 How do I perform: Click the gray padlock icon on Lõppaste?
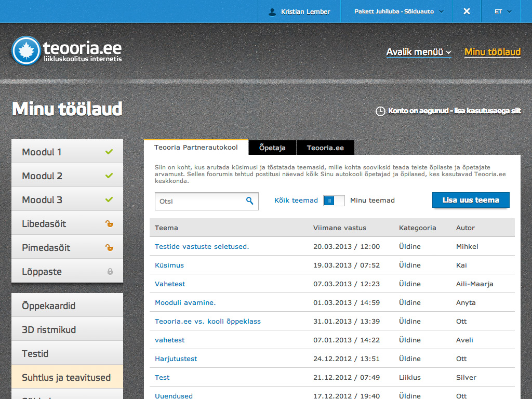click(x=110, y=272)
